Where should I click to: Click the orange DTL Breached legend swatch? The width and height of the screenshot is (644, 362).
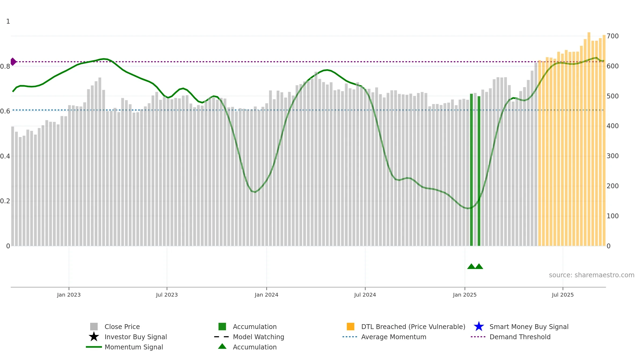pos(350,327)
